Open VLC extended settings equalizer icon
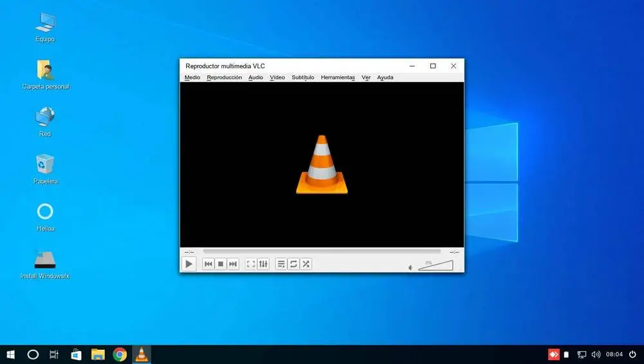Viewport: 644px width, 364px height. (x=263, y=263)
